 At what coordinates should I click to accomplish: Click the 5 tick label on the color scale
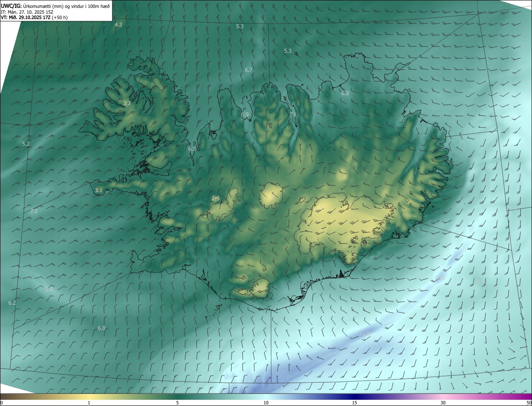click(177, 403)
